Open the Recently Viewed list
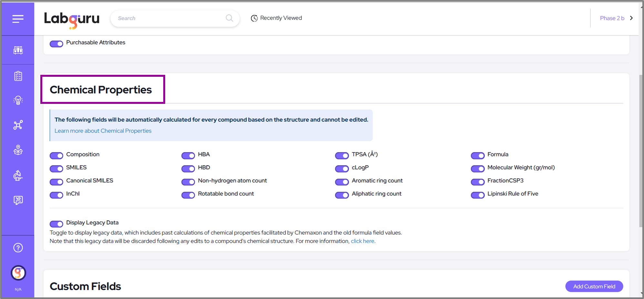644x299 pixels. (277, 18)
